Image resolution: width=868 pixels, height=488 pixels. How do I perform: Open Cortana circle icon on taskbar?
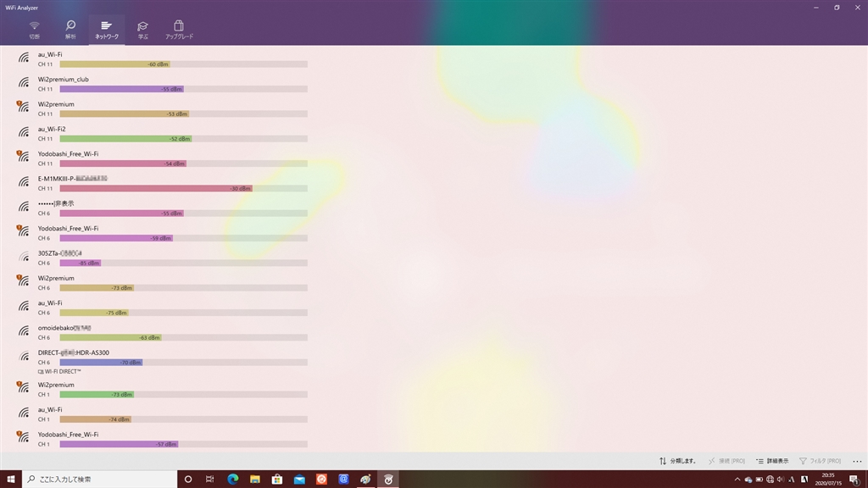pos(187,480)
